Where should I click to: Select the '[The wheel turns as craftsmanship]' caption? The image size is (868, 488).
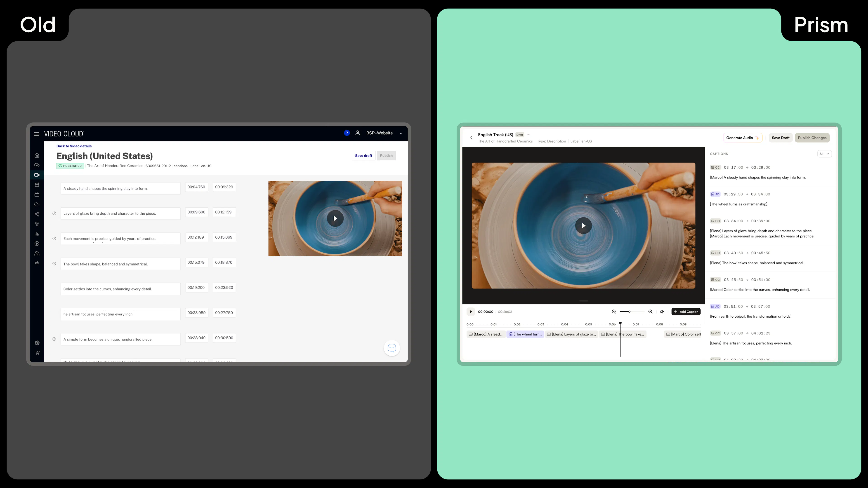[738, 204]
